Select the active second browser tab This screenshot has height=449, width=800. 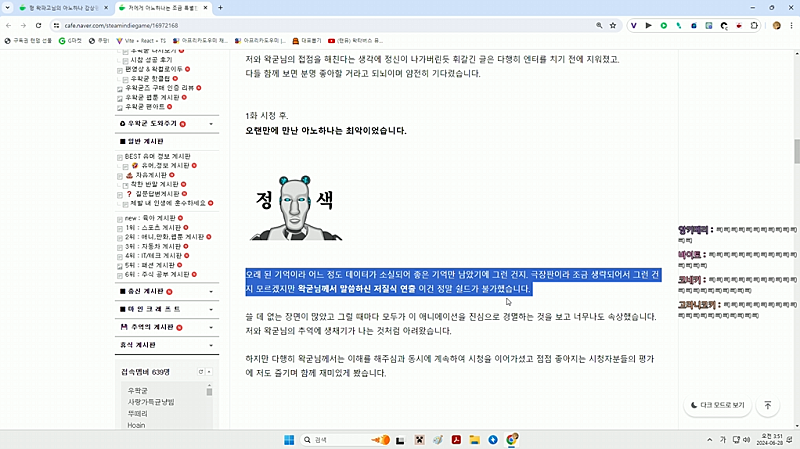coord(163,8)
